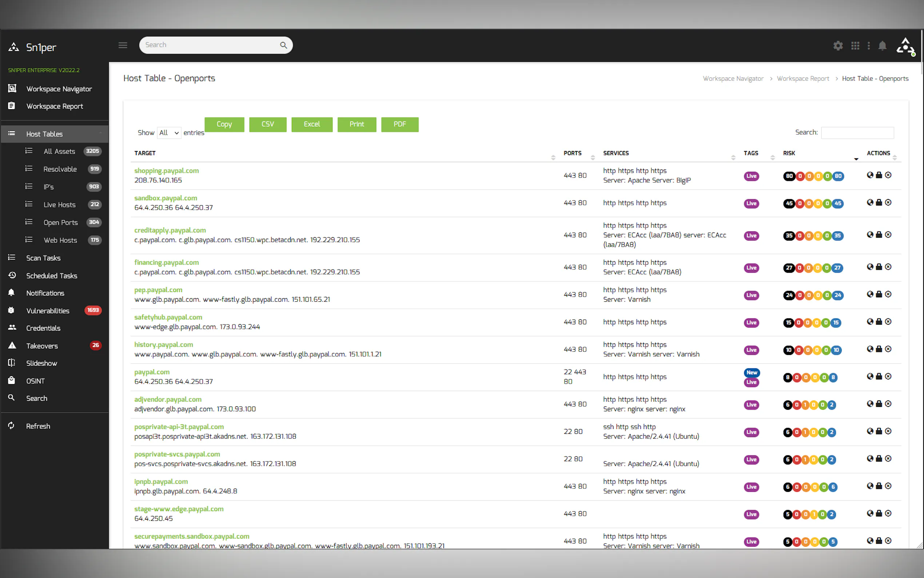Image resolution: width=924 pixels, height=578 pixels.
Task: Click the CSV export button
Action: [267, 124]
